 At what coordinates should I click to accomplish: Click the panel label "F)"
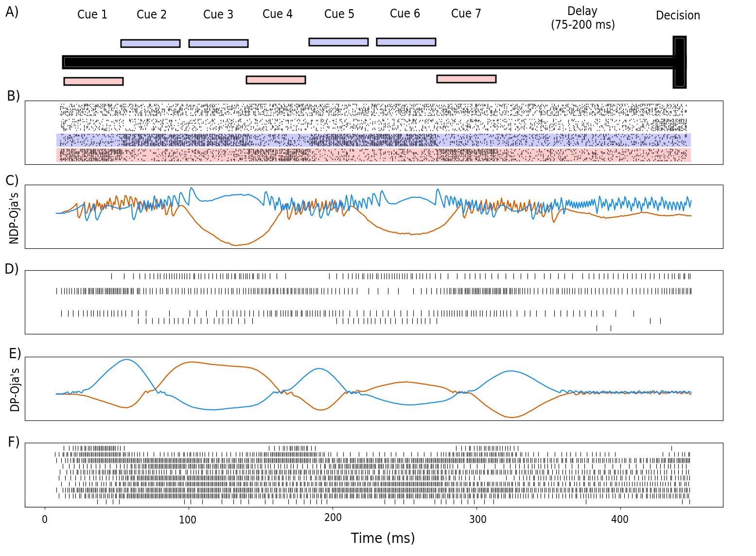click(14, 442)
